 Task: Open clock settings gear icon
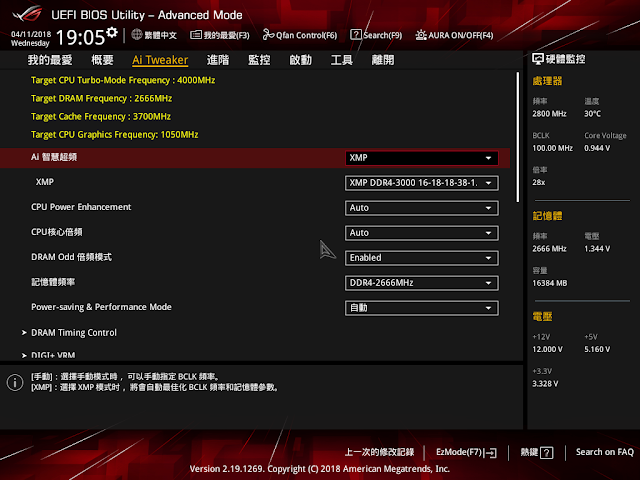[112, 33]
